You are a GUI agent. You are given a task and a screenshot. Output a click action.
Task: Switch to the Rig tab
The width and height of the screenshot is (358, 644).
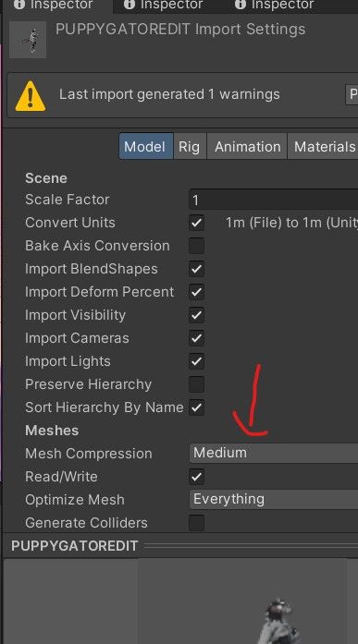click(x=189, y=146)
